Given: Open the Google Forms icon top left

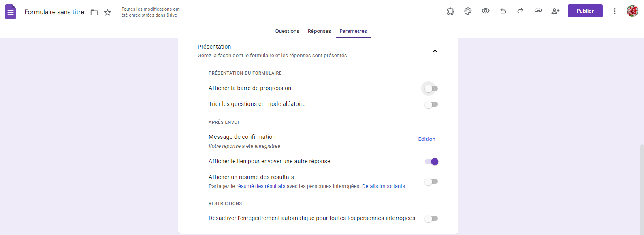Looking at the screenshot, I should 11,11.
